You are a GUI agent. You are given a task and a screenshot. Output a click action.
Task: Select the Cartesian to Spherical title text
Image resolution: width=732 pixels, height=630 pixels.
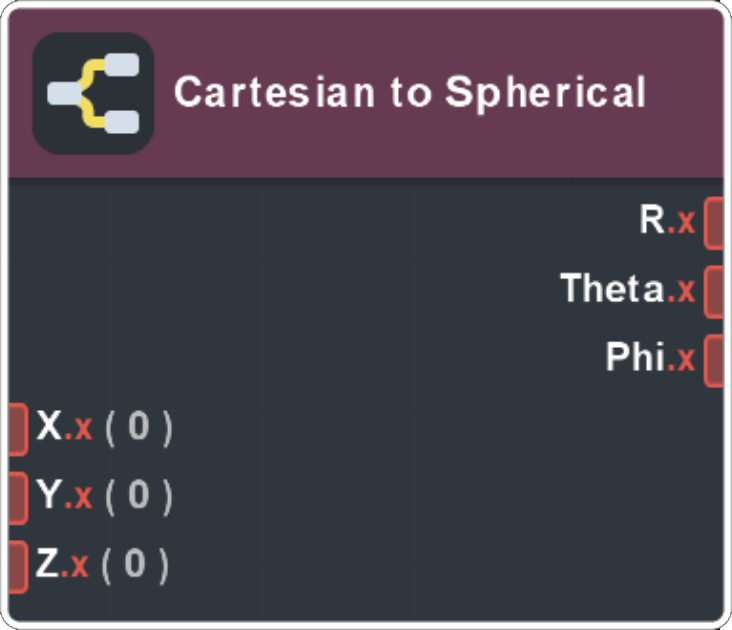point(410,93)
